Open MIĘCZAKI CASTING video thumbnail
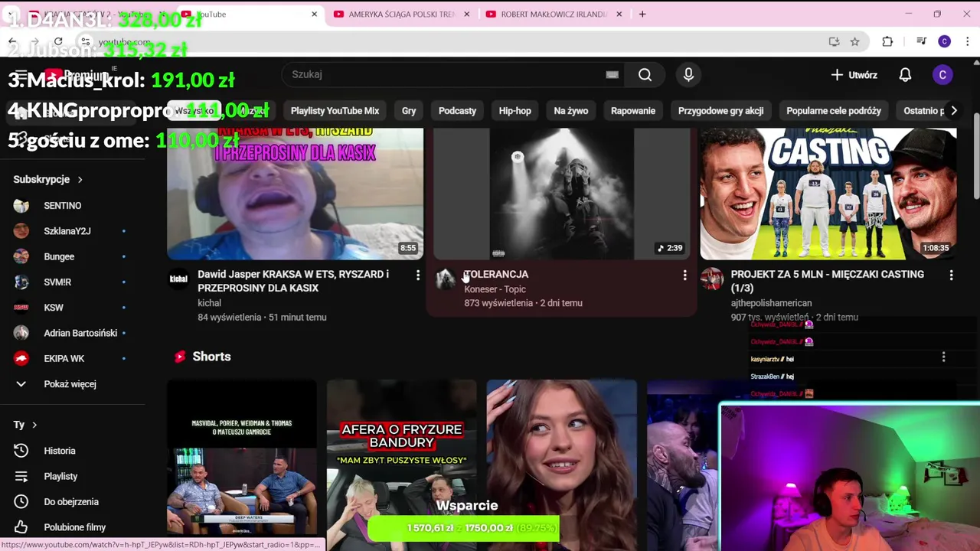This screenshot has height=551, width=980. pyautogui.click(x=828, y=194)
